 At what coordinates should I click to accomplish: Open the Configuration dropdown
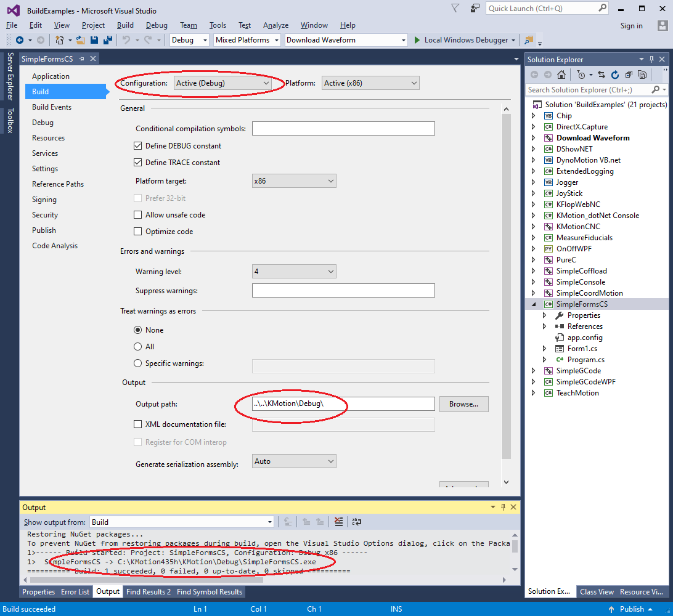click(x=222, y=83)
